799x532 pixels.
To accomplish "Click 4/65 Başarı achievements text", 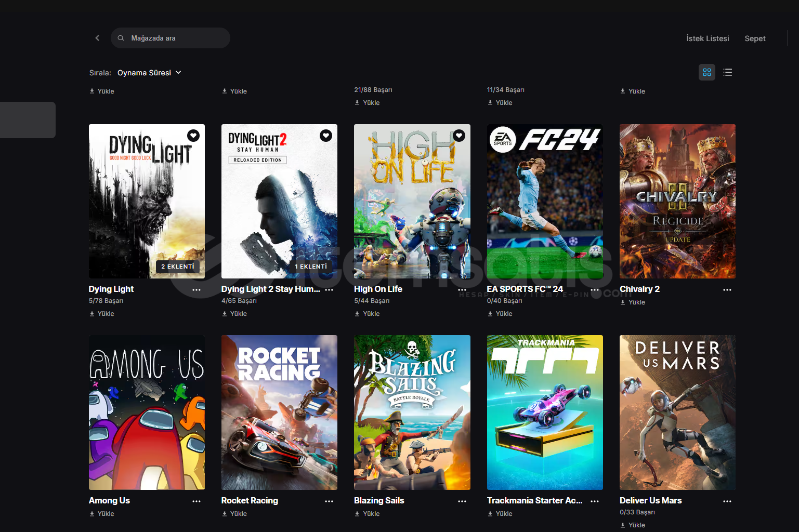I will tap(239, 301).
